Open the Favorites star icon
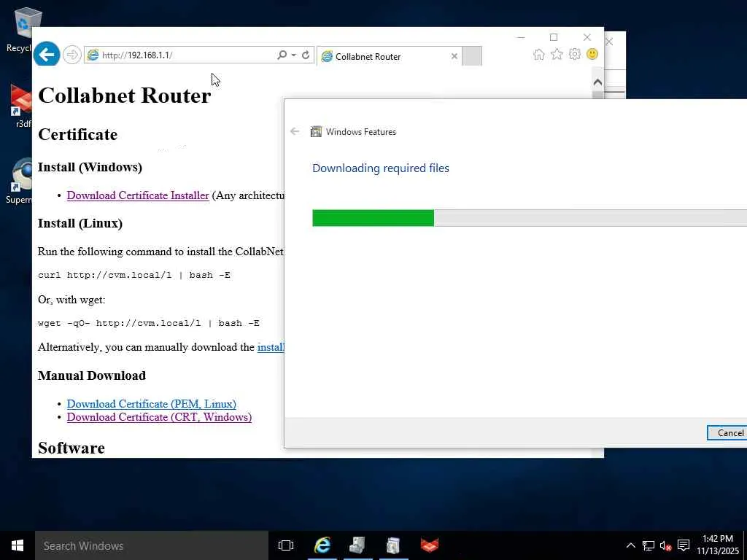The width and height of the screenshot is (747, 560). coord(557,54)
